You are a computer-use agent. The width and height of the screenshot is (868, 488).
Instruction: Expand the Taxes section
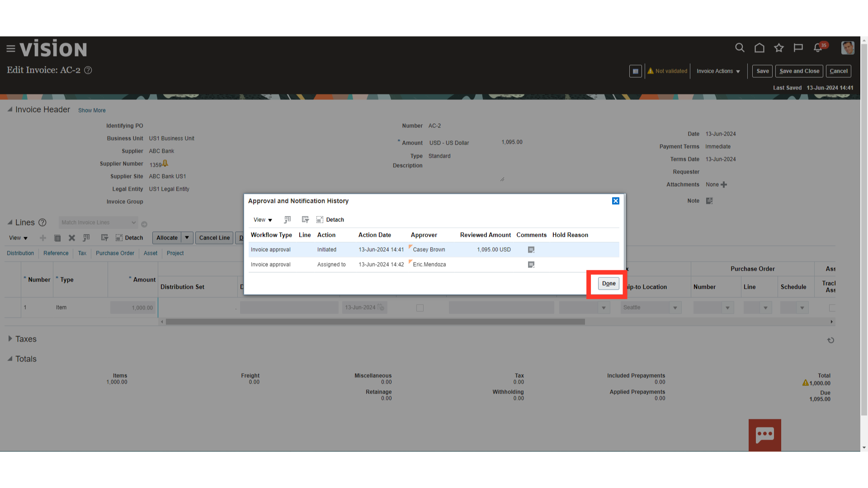(x=10, y=338)
